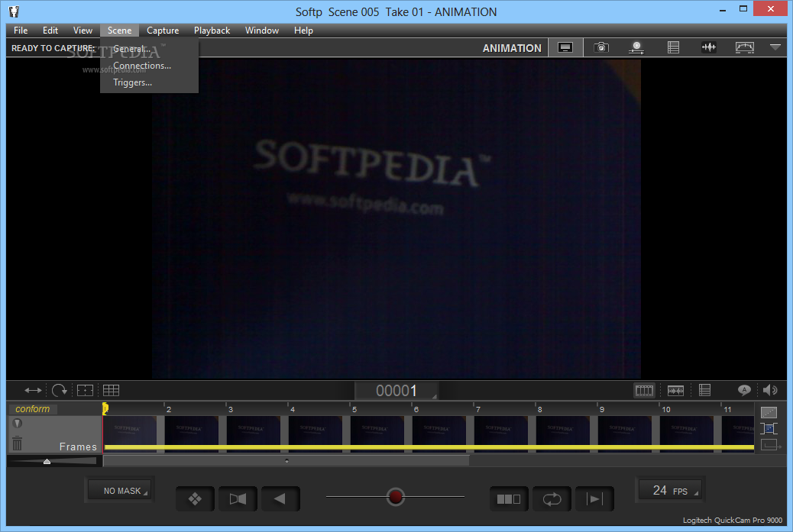Click the speech bubble notes icon
This screenshot has height=532, width=793.
(x=744, y=389)
